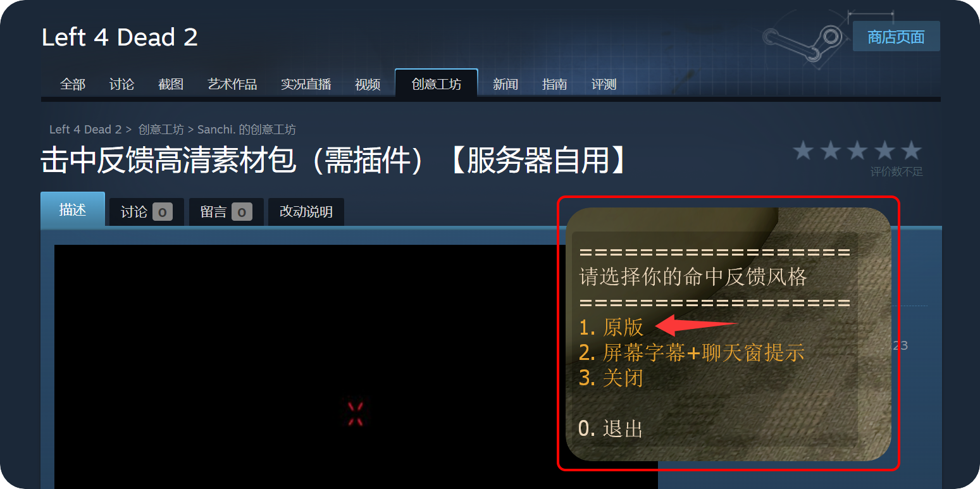Open the 艺术作品 tab
The height and width of the screenshot is (489, 980).
pyautogui.click(x=232, y=84)
